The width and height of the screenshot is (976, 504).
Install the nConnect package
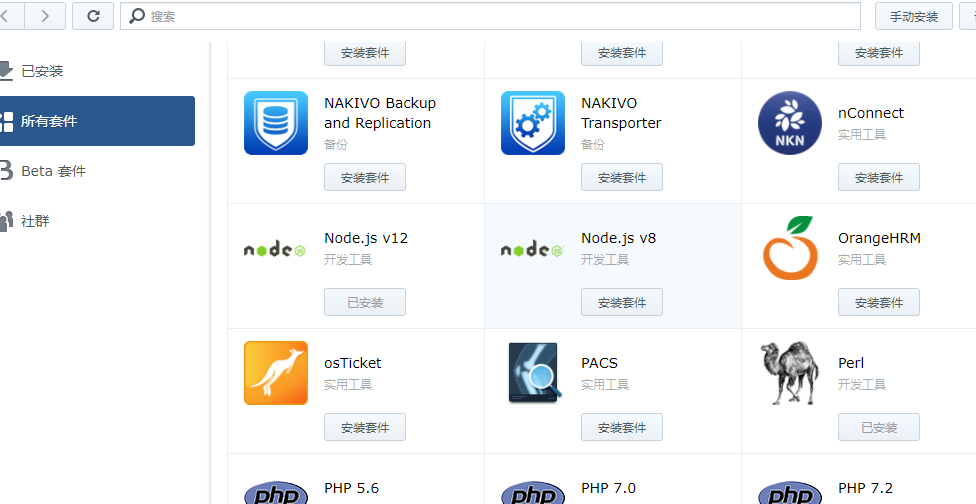click(x=879, y=177)
